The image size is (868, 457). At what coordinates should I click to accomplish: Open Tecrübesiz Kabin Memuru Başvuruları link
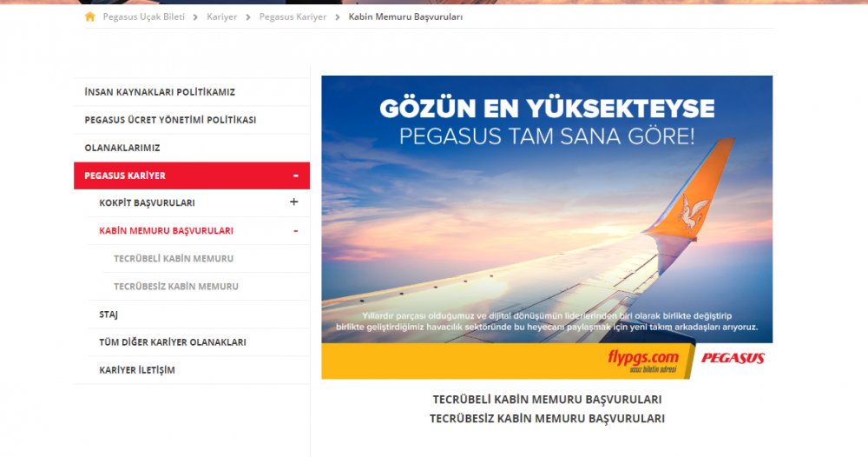click(x=547, y=419)
